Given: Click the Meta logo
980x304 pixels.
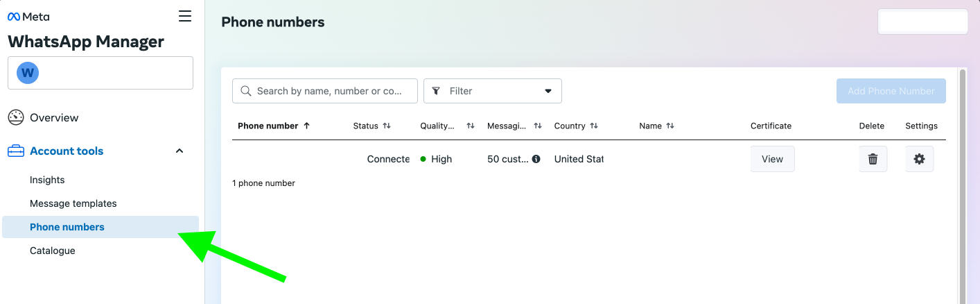Looking at the screenshot, I should [28, 17].
